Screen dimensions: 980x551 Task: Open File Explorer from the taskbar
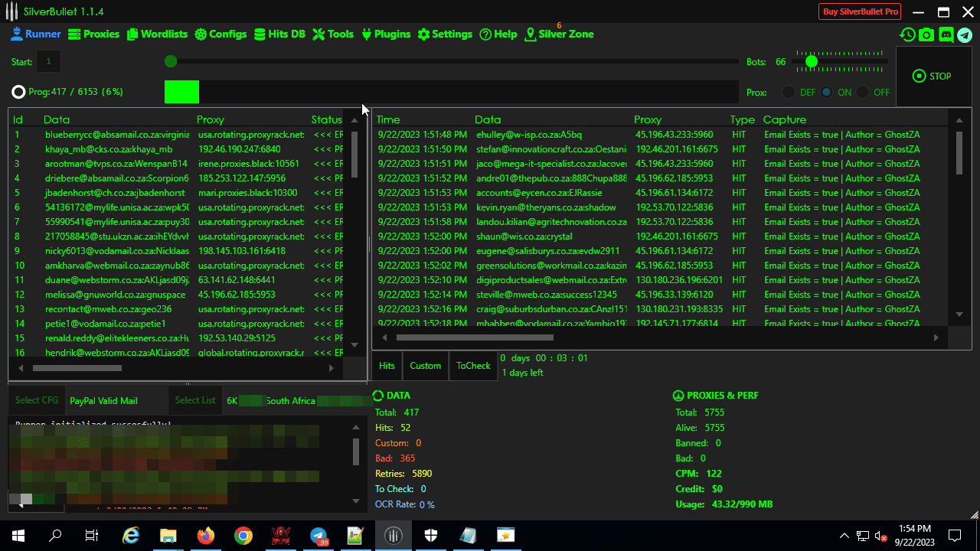168,536
